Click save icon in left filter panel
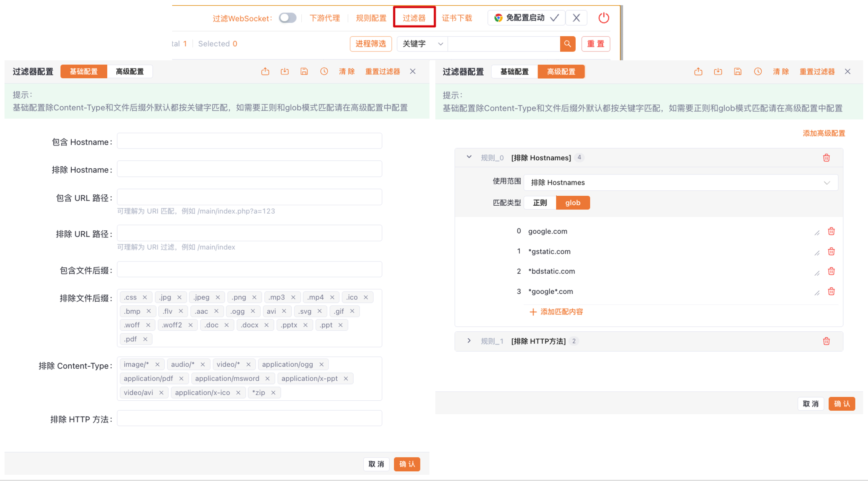This screenshot has width=868, height=481. [x=304, y=71]
